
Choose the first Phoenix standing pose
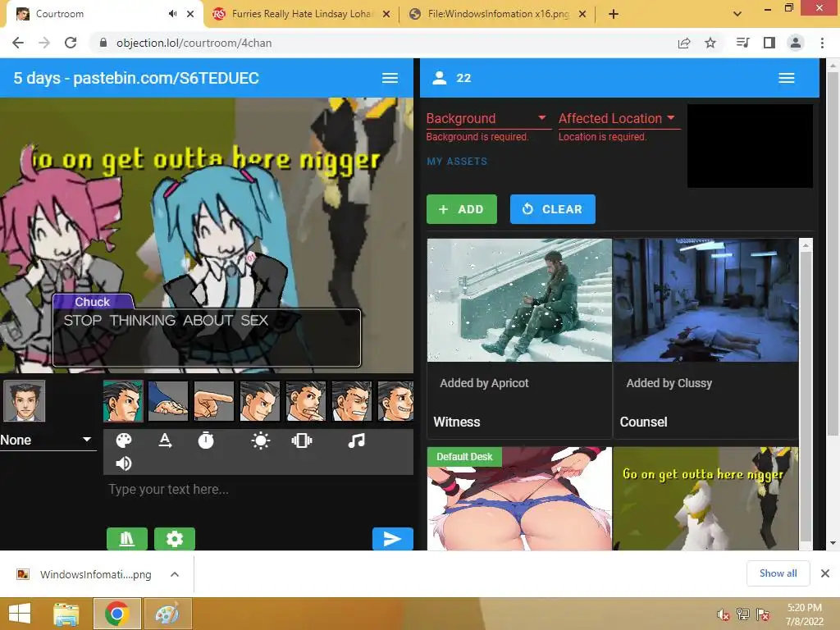click(x=123, y=400)
